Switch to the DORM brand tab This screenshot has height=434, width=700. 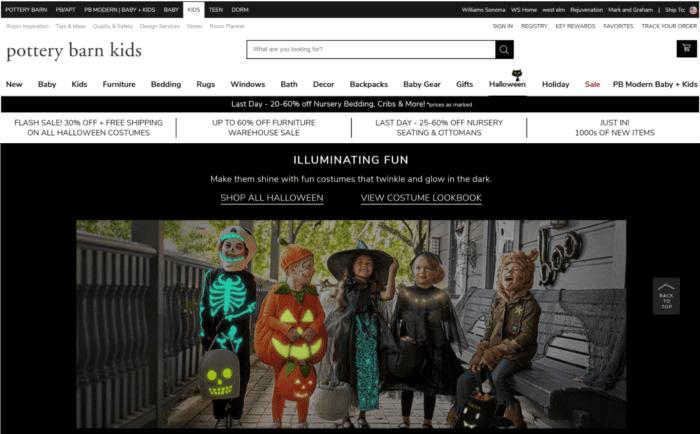coord(240,10)
